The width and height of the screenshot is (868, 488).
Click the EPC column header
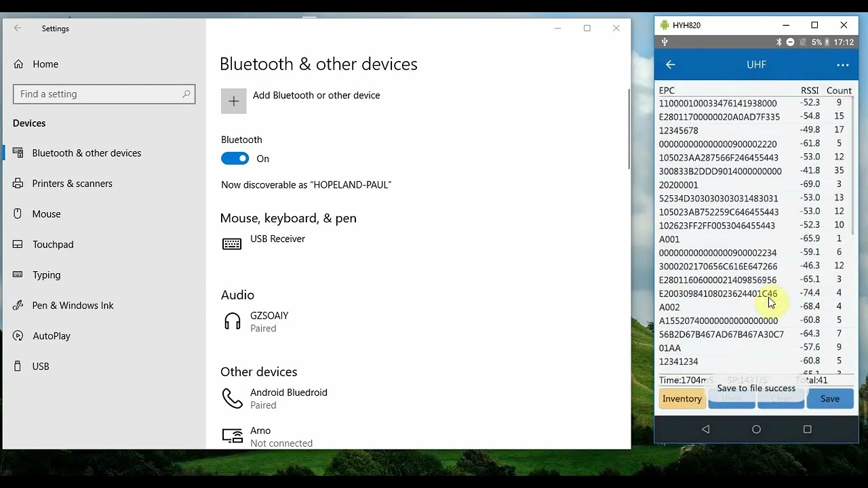tap(667, 90)
